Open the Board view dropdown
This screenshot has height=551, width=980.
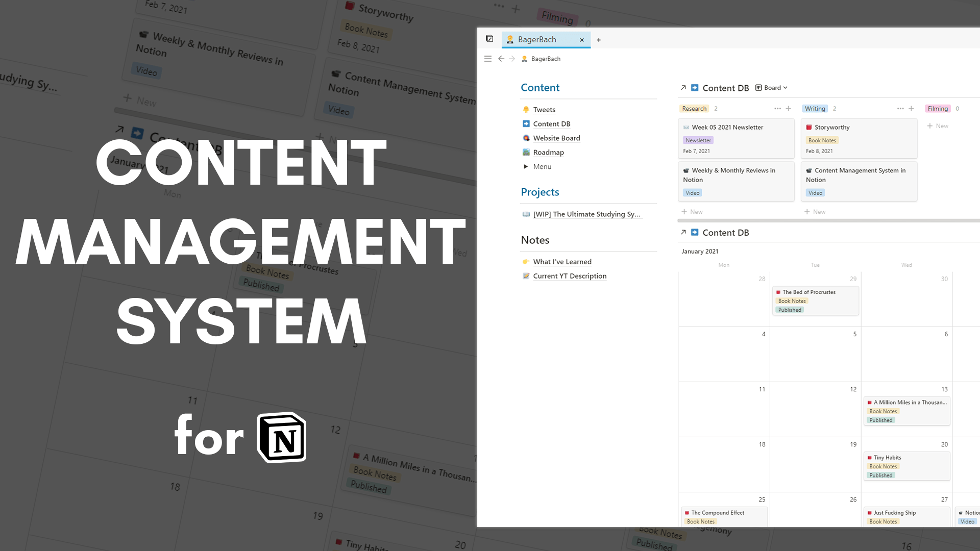pyautogui.click(x=772, y=88)
